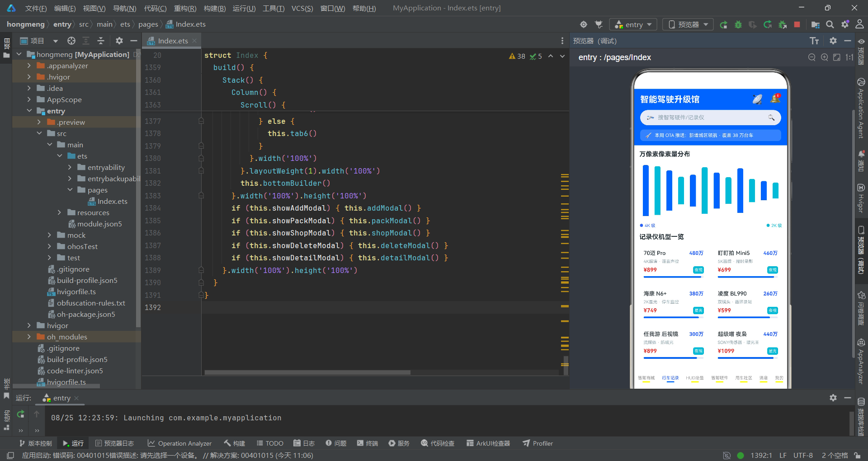Open the VCS(S) menu

302,8
